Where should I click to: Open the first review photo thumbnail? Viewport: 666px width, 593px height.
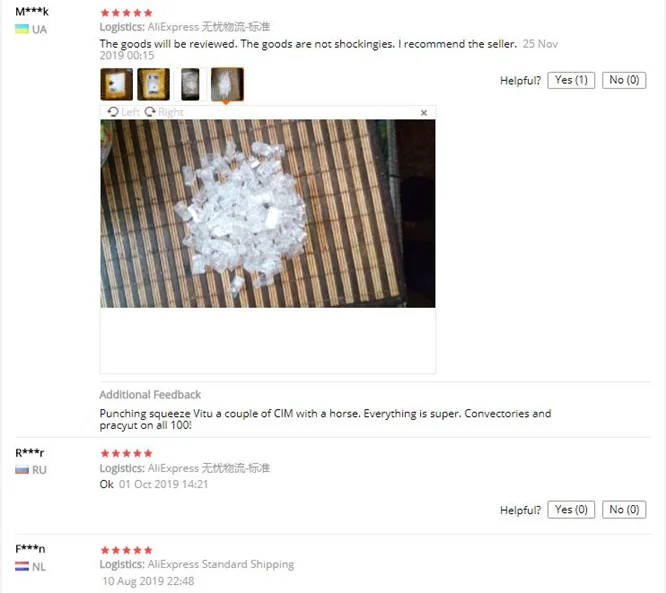[116, 84]
